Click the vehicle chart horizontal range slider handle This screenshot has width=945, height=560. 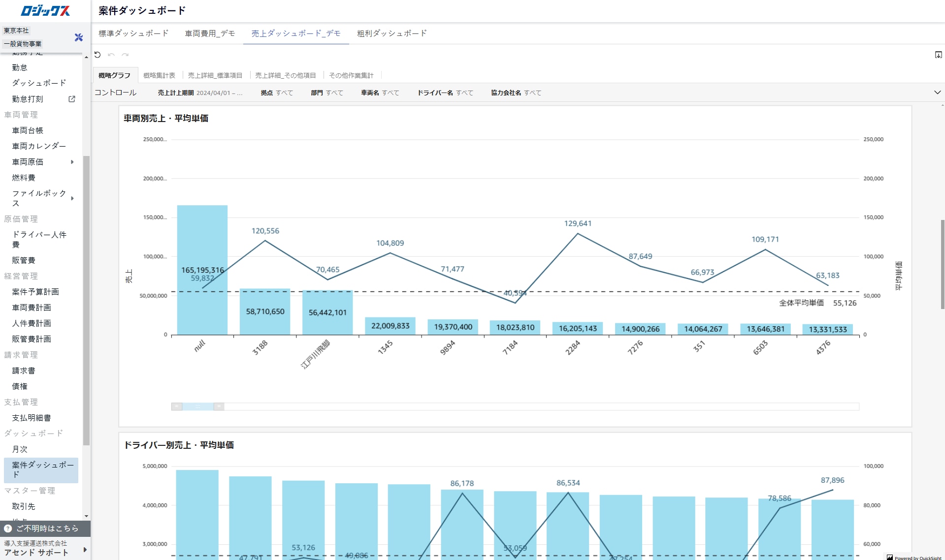[x=198, y=406]
